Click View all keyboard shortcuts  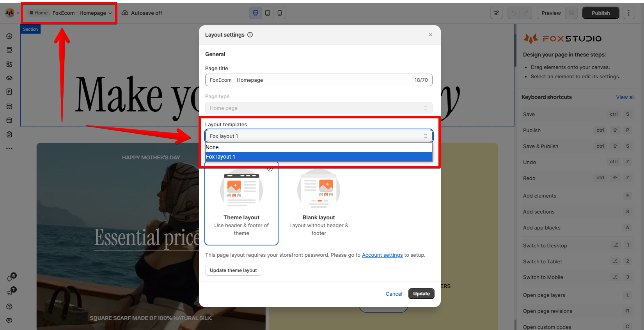click(625, 97)
